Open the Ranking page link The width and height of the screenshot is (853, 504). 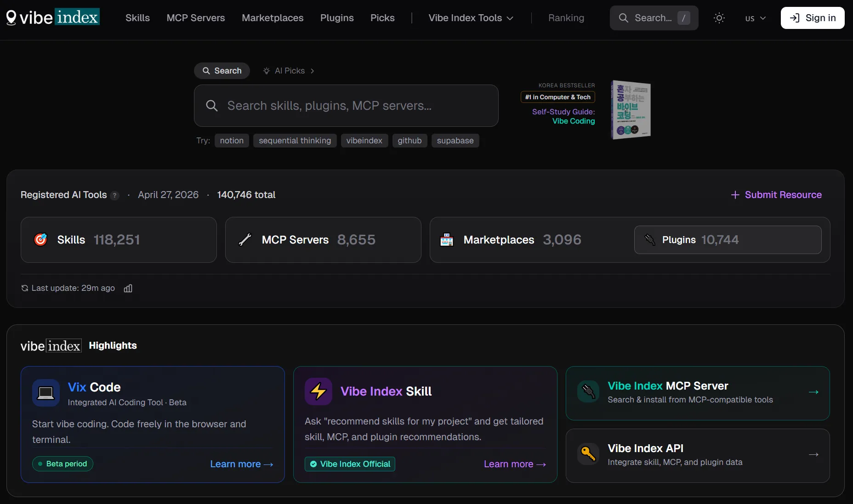[566, 18]
